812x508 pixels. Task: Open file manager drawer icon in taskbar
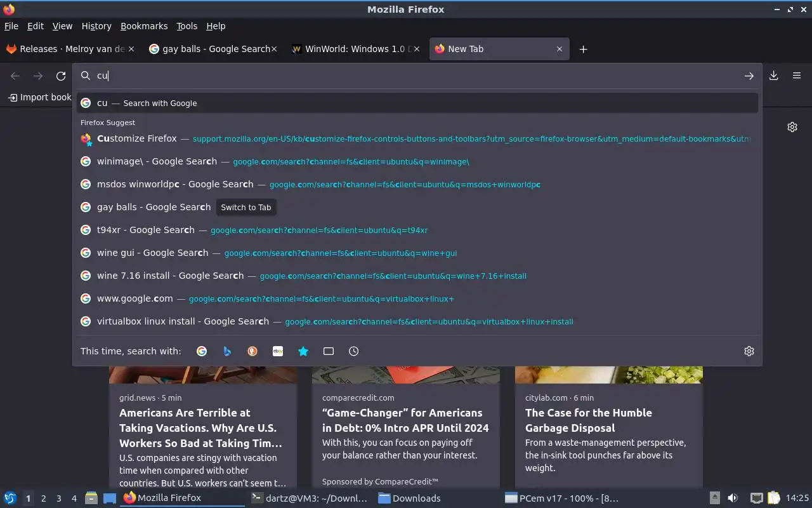pos(91,498)
